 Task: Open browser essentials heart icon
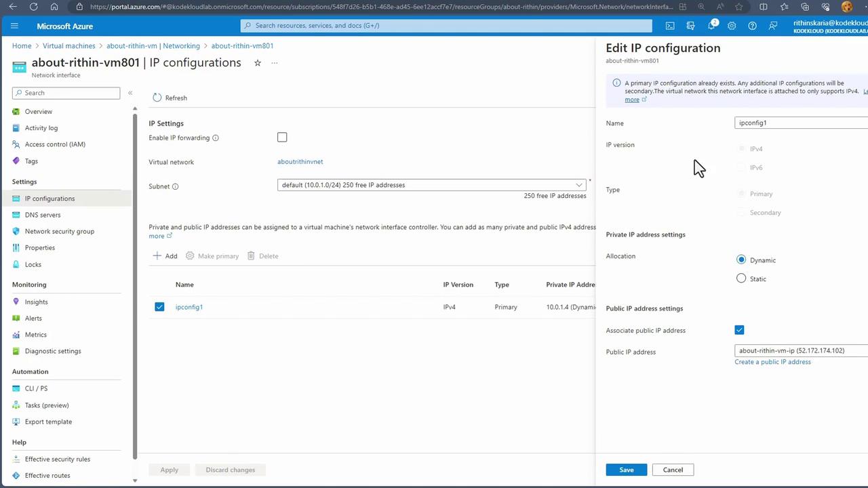(x=825, y=7)
